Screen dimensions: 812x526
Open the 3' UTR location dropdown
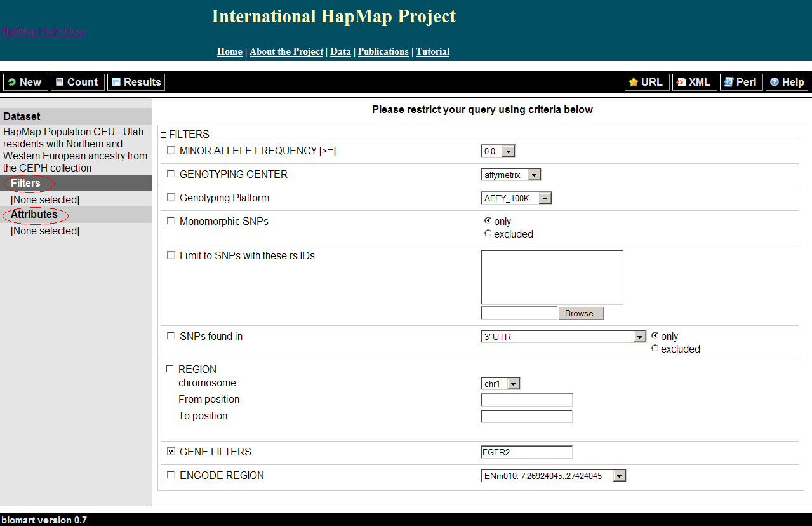(564, 337)
